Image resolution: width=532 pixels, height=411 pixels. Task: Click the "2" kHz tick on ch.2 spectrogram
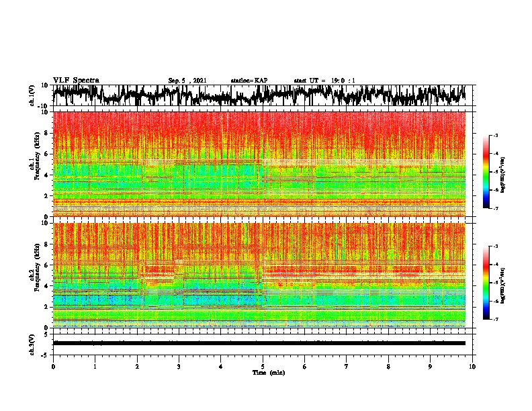pos(46,307)
